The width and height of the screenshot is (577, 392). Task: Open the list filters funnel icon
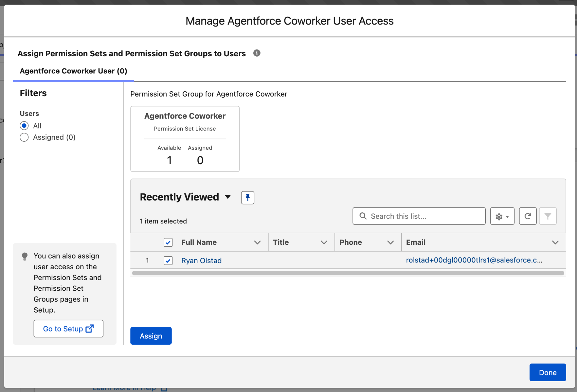(548, 216)
